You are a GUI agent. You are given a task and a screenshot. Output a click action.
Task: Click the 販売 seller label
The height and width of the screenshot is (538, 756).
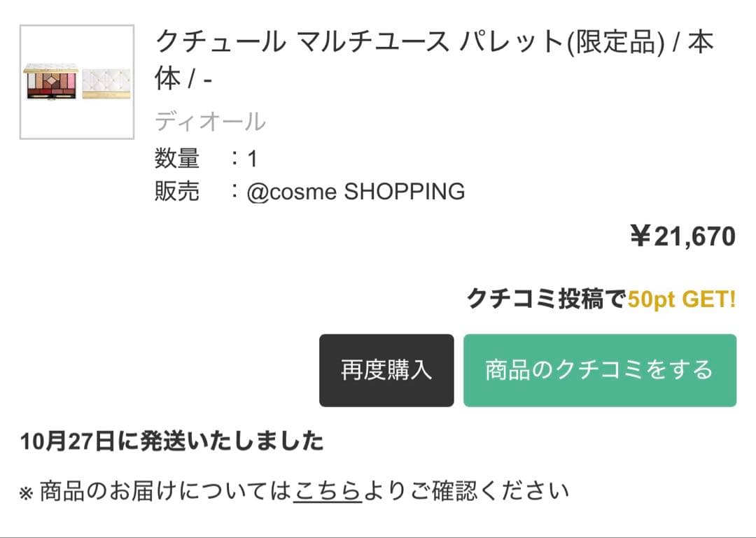(x=177, y=191)
